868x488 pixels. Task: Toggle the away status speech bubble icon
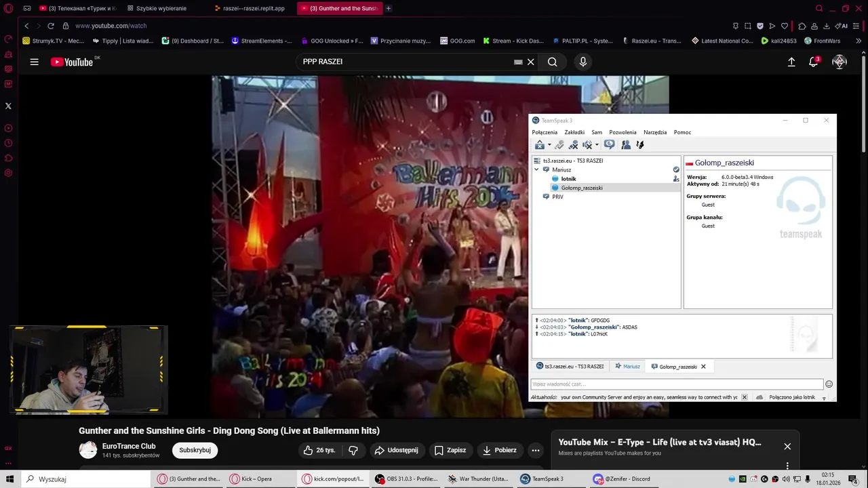[x=610, y=144]
